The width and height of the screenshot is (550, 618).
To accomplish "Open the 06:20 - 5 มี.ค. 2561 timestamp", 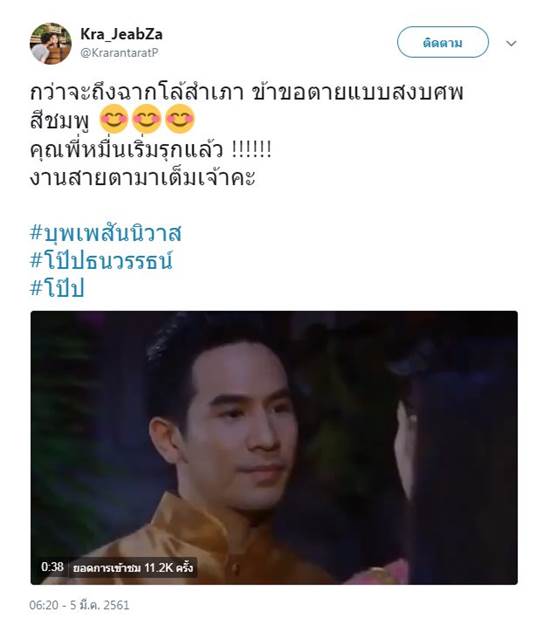I will tap(79, 605).
